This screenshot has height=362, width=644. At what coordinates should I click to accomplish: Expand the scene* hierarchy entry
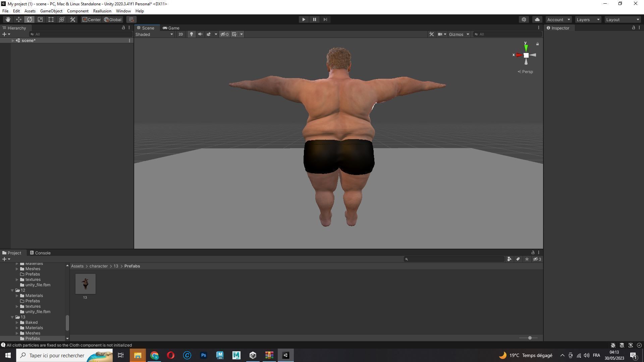[x=13, y=41]
